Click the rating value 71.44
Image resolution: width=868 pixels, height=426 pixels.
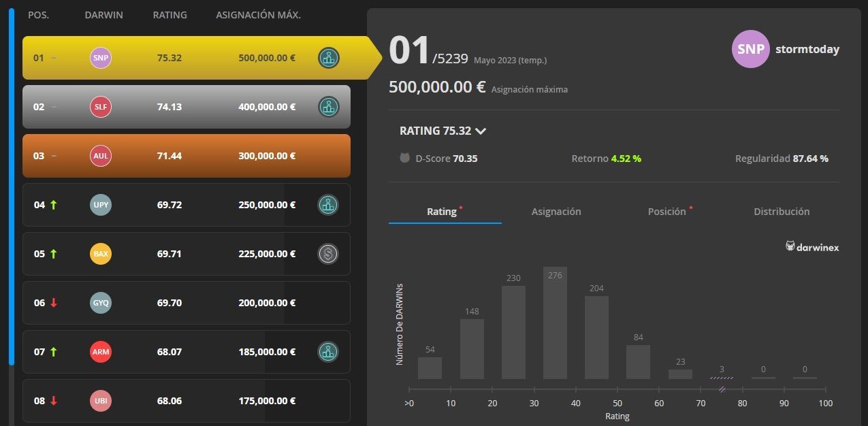click(170, 156)
